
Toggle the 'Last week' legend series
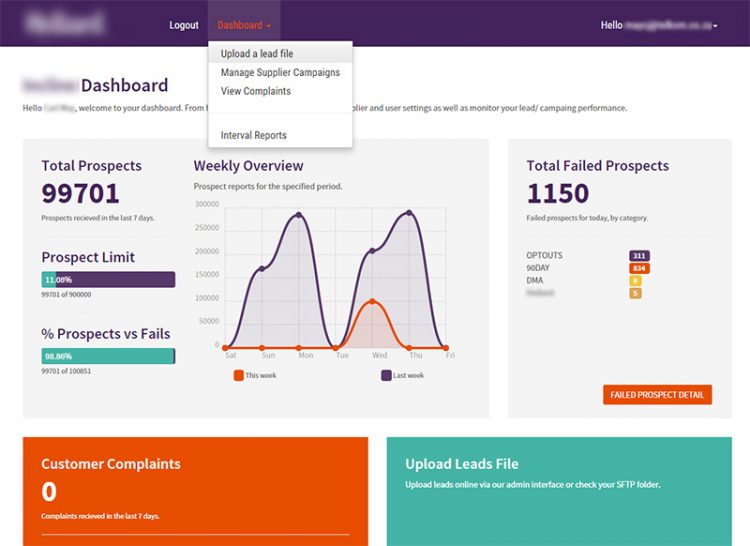pos(402,375)
